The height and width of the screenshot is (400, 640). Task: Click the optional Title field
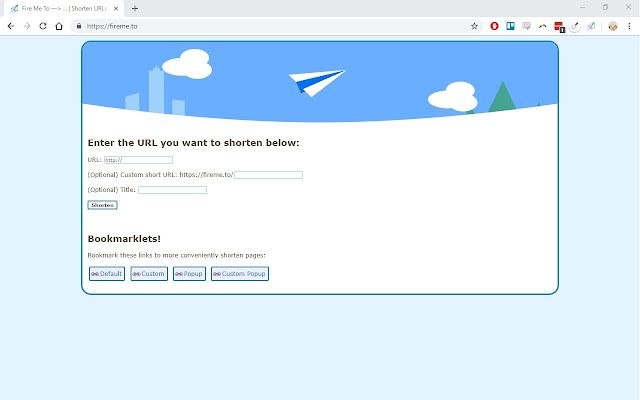pos(172,190)
